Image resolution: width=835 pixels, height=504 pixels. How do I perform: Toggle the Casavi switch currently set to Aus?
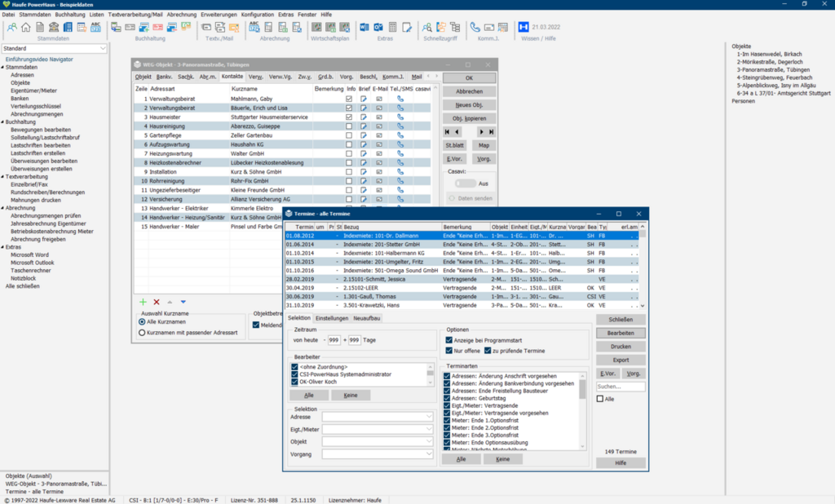point(465,183)
